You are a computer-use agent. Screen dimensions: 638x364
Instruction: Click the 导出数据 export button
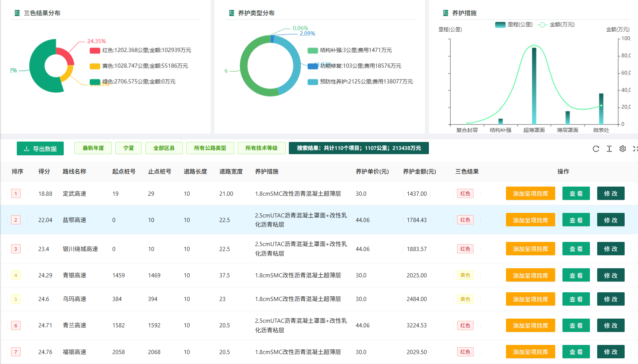(40, 148)
